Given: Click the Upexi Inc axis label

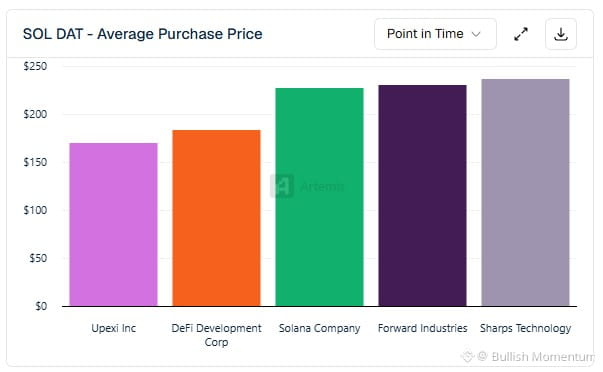Looking at the screenshot, I should coord(113,328).
